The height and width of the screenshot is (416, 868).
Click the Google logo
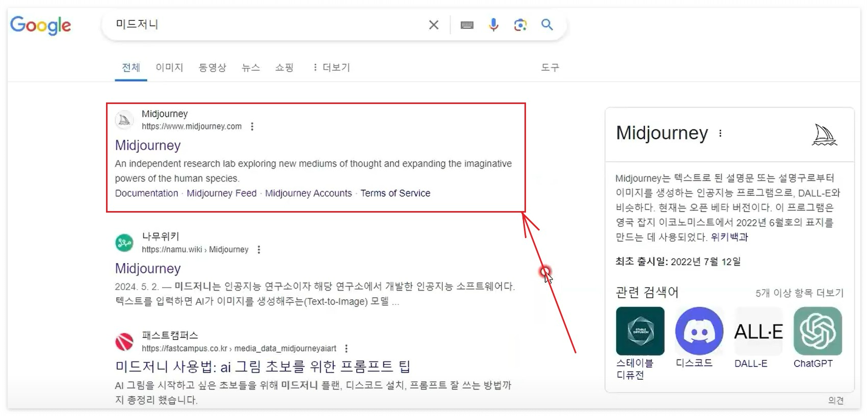click(x=40, y=25)
